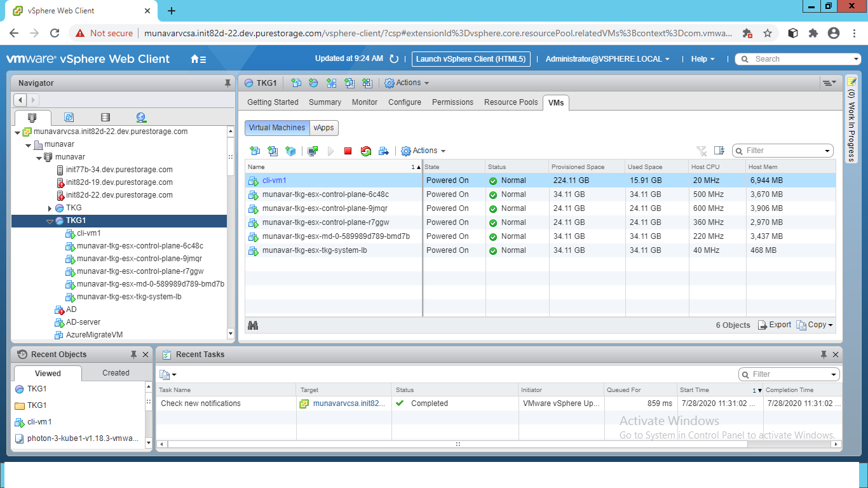Select the Virtual Machines toggle button

(277, 128)
